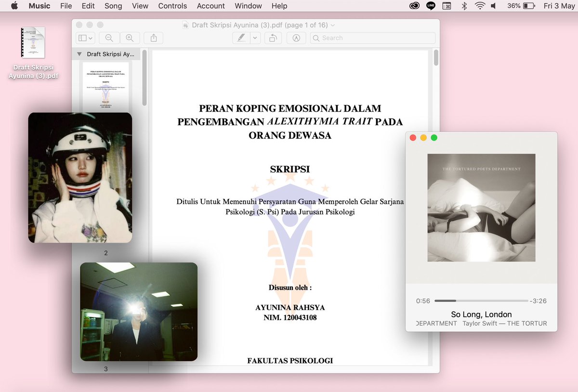Click the Creative Cloud menu bar icon
Screen dimensions: 578x392
click(x=414, y=6)
